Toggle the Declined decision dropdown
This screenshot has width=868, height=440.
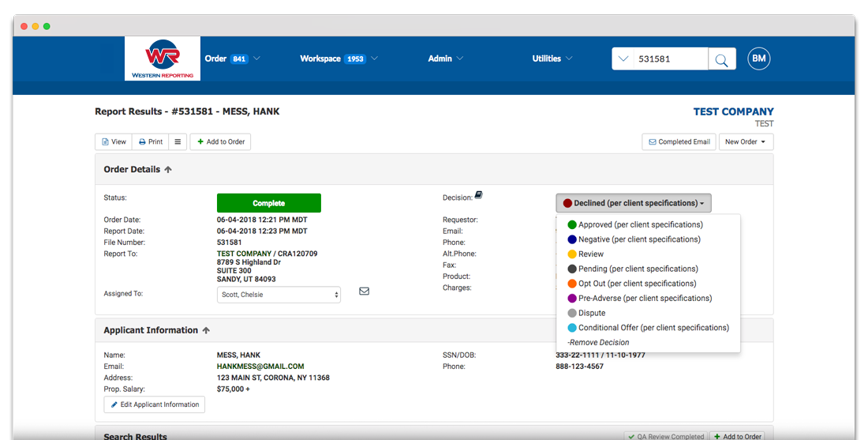tap(634, 203)
